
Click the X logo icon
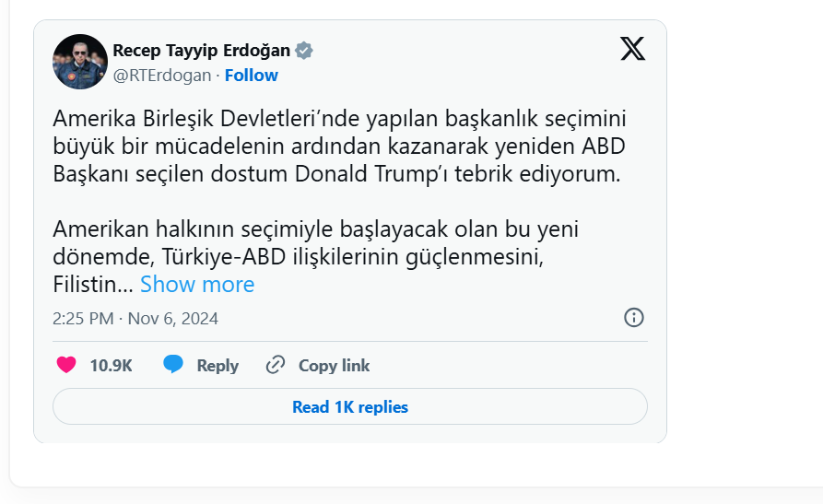(632, 49)
